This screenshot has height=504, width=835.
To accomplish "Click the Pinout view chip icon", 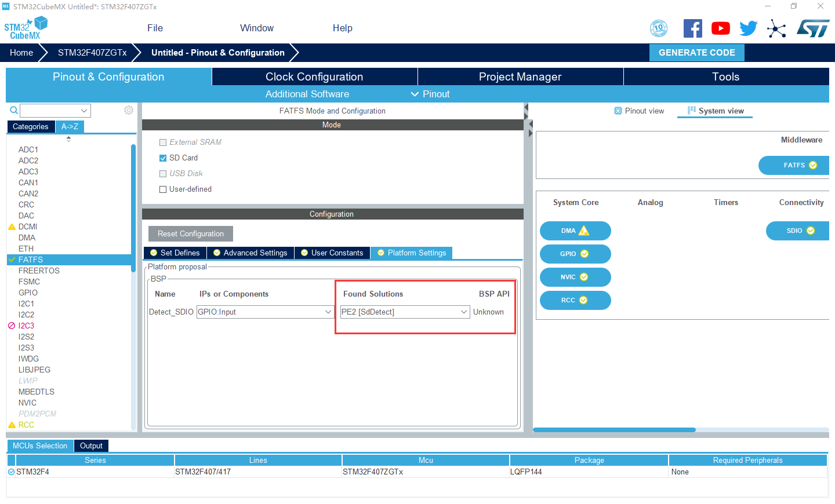I will [x=618, y=111].
